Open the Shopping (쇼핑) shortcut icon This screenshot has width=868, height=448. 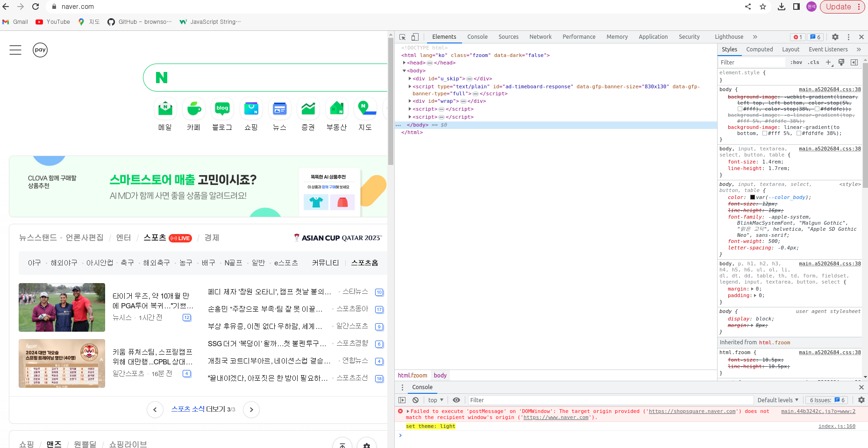click(251, 108)
